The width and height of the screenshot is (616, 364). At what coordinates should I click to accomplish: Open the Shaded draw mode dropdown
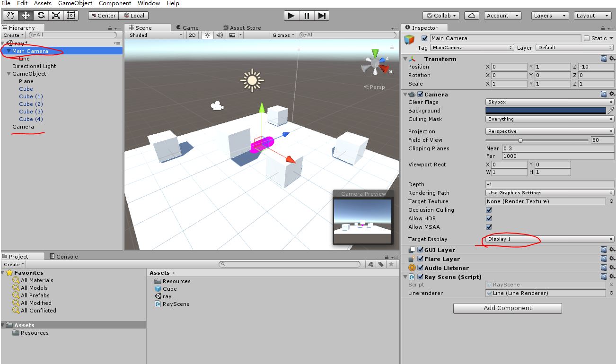(155, 35)
